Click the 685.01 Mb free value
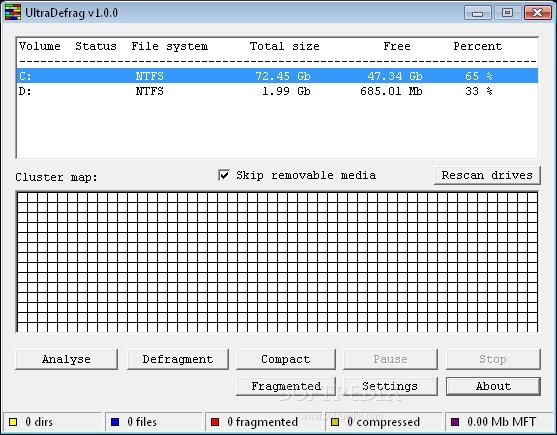 click(391, 91)
